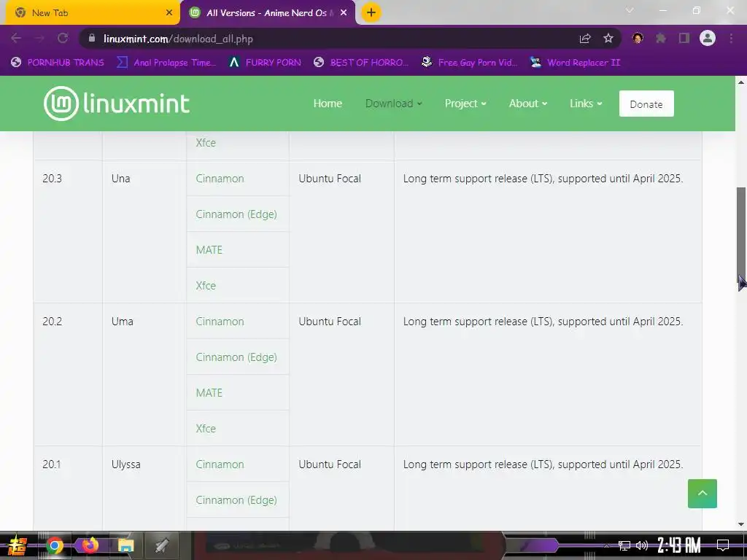Open the Chrome profile avatar
Image resolution: width=747 pixels, height=560 pixels.
tap(708, 39)
